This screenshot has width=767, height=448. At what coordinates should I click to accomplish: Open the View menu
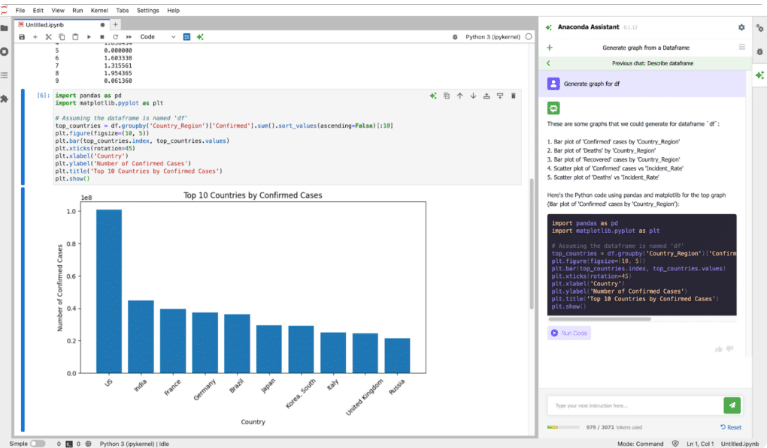click(58, 10)
